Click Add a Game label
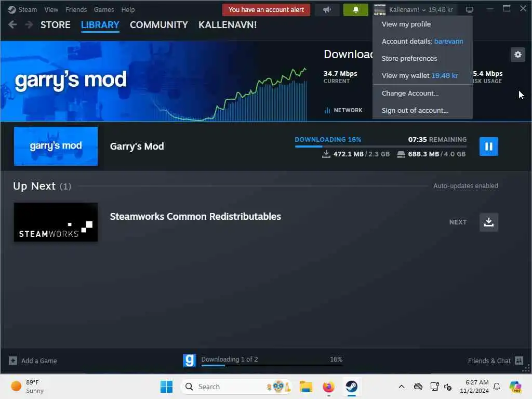Screen dimensions: 532x399 (39, 361)
